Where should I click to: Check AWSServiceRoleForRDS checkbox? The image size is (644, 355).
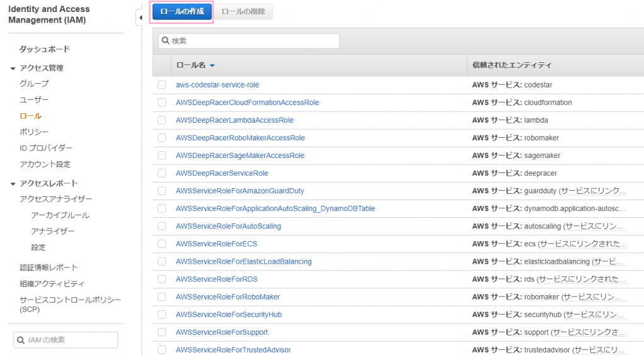[x=162, y=279]
